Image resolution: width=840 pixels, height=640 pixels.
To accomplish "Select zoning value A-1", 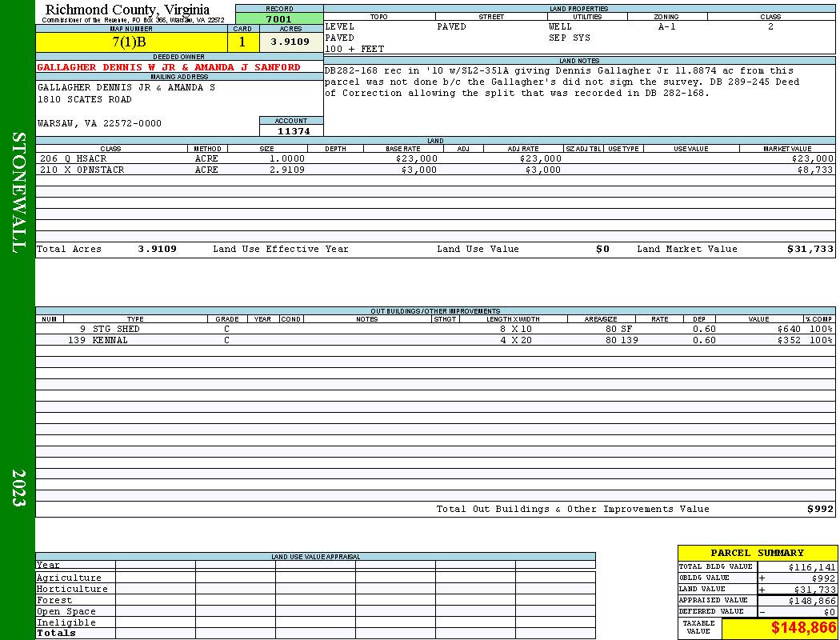I will (667, 26).
